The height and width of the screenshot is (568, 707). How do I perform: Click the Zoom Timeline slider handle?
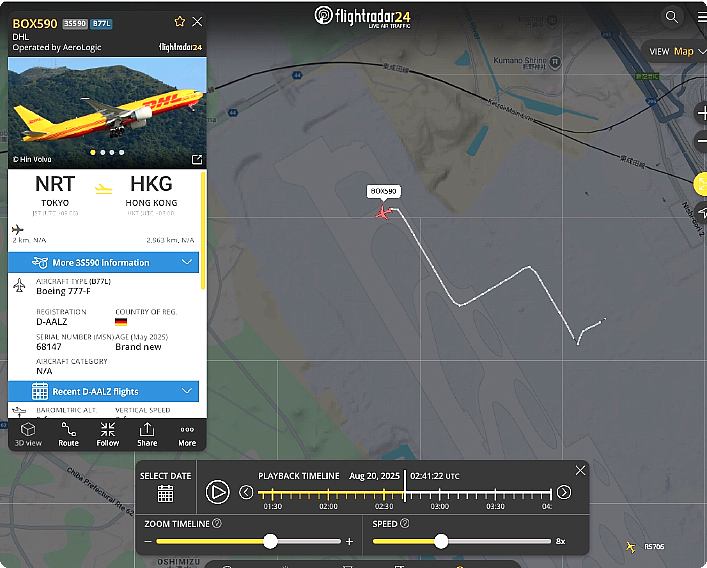[x=270, y=541]
